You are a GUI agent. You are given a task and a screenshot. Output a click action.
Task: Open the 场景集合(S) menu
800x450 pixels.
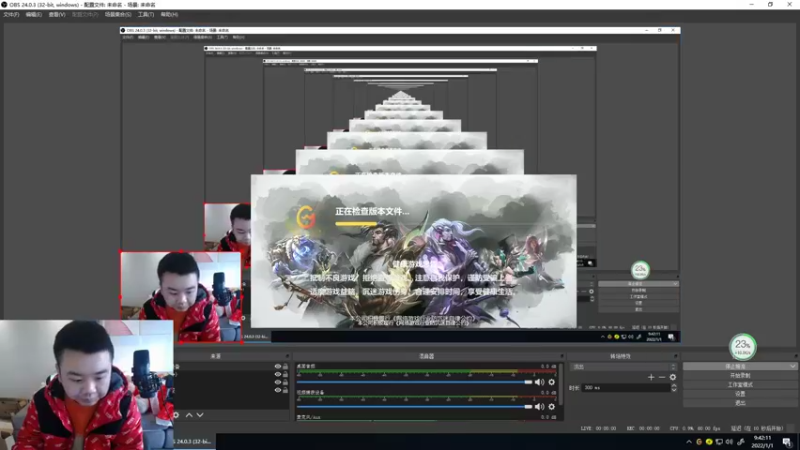coord(118,15)
